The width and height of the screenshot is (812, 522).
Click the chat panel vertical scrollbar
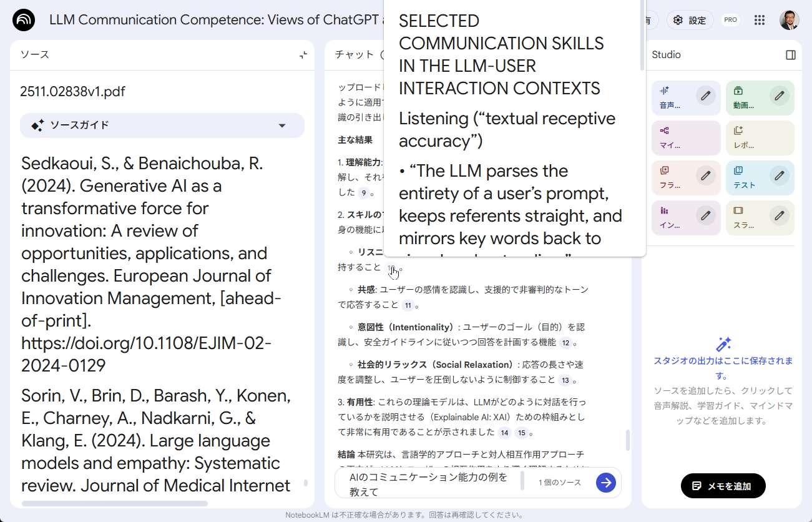627,440
